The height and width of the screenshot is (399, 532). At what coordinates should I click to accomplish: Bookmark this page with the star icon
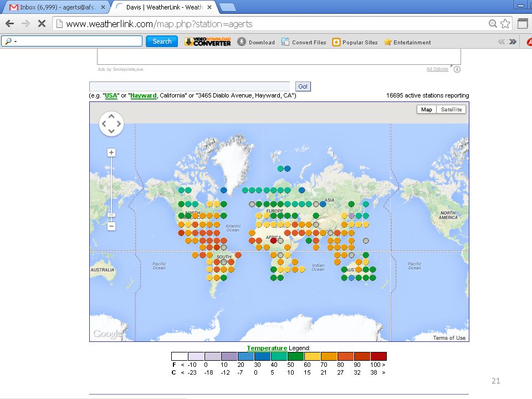505,24
